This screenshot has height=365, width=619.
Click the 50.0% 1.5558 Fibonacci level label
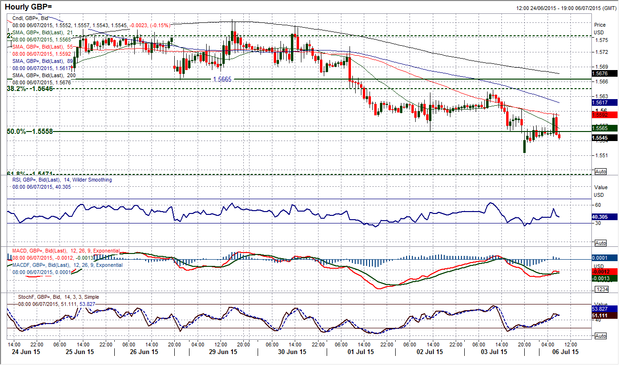pyautogui.click(x=30, y=131)
